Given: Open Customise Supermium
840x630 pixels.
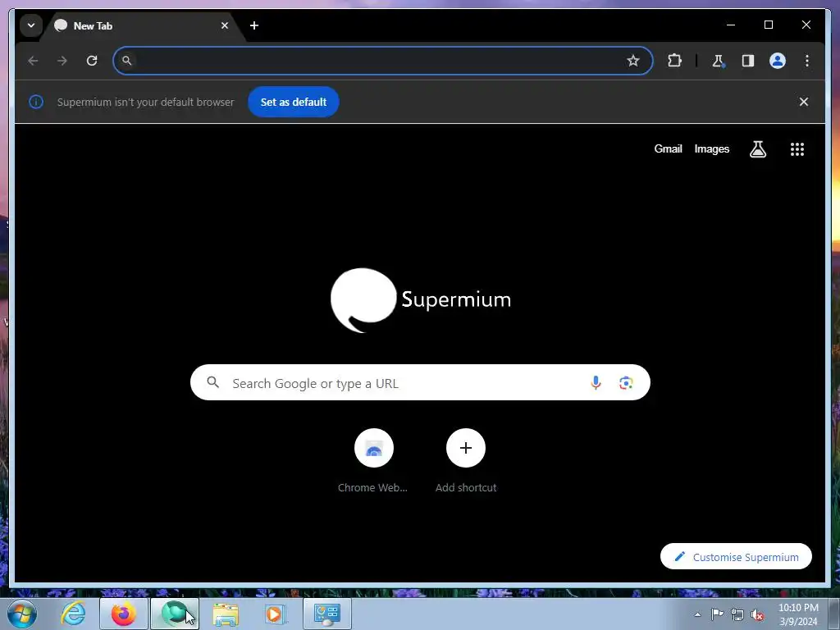Looking at the screenshot, I should [736, 557].
